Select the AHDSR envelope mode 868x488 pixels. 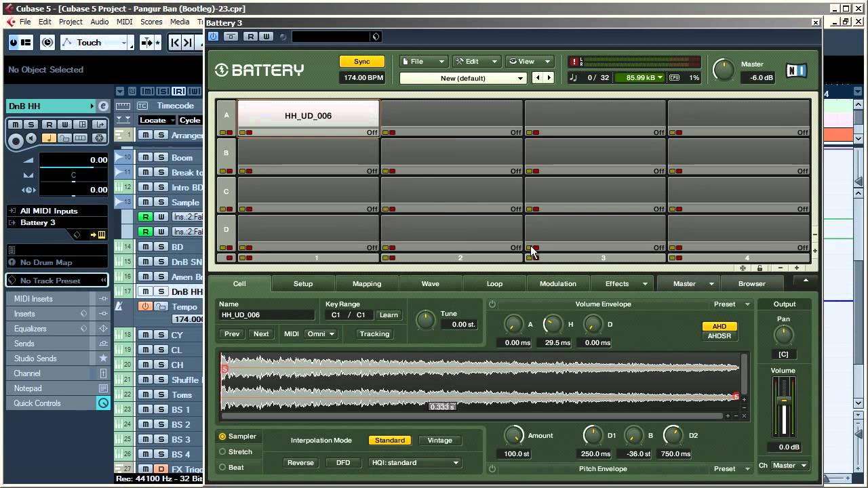pyautogui.click(x=719, y=336)
